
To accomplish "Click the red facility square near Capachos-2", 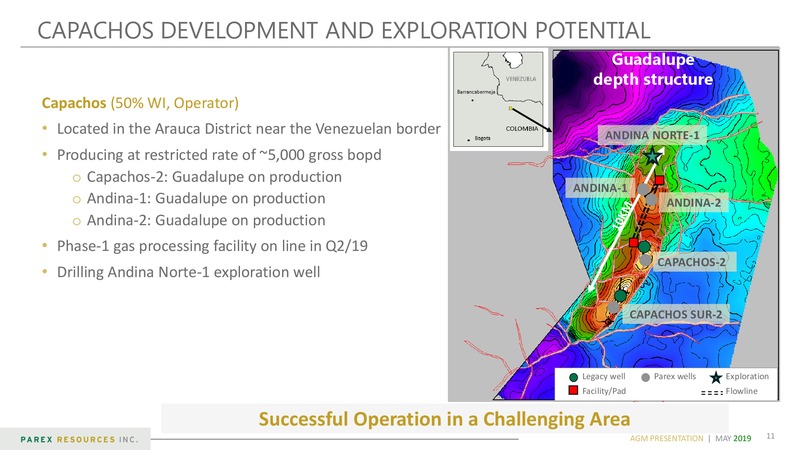I will (x=633, y=242).
